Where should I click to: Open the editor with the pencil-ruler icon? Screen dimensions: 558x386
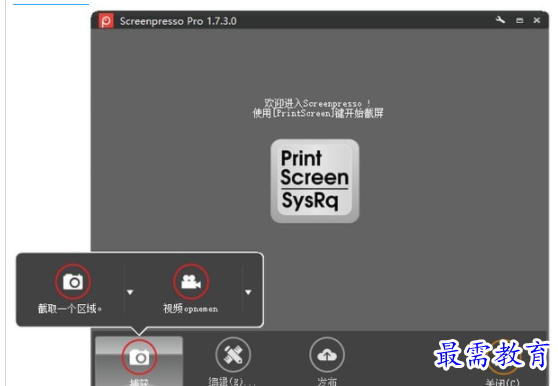click(233, 355)
